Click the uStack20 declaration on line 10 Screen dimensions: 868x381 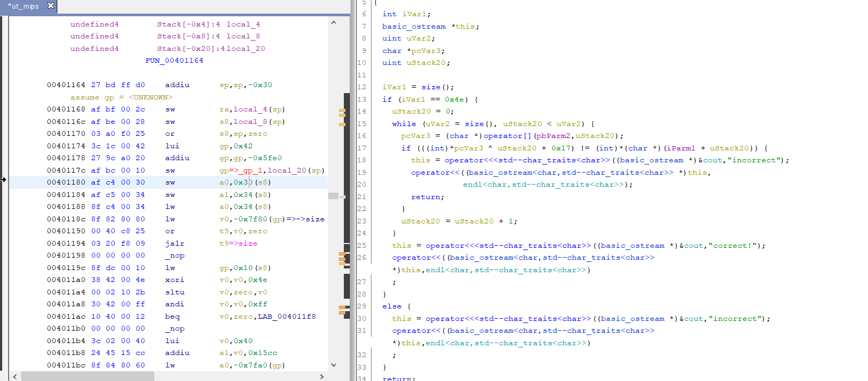[426, 63]
